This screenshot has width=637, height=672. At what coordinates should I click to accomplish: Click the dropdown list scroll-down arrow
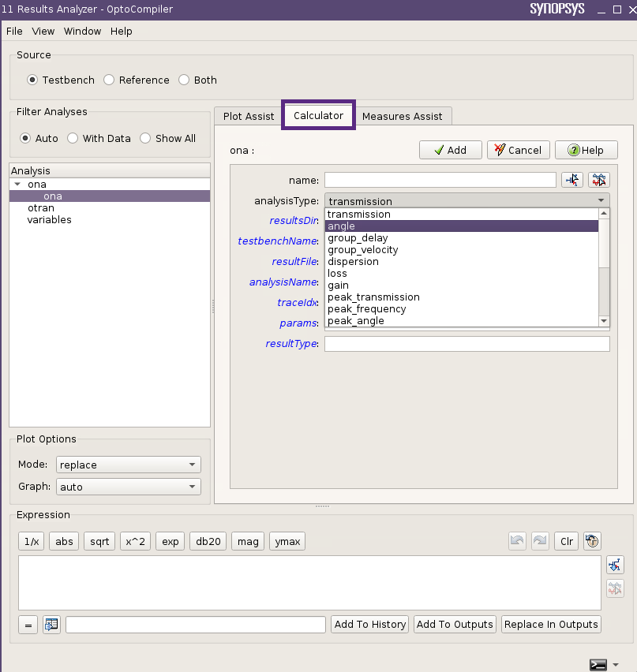[604, 321]
